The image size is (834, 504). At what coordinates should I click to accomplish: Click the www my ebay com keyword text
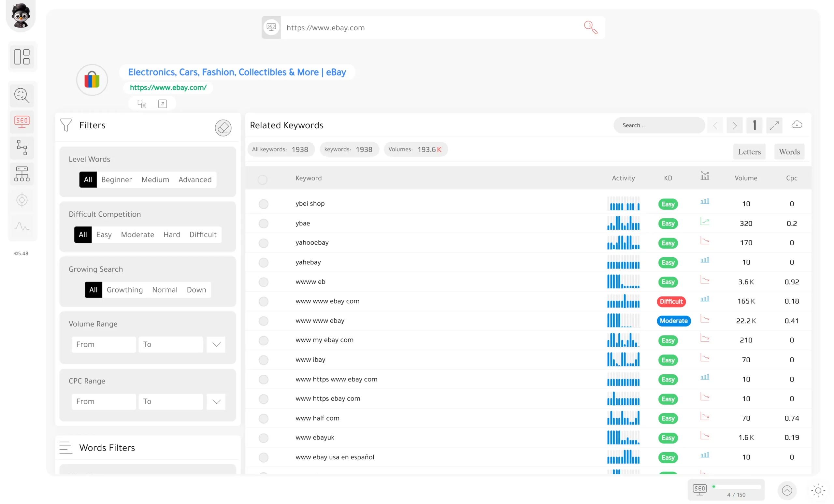click(324, 340)
